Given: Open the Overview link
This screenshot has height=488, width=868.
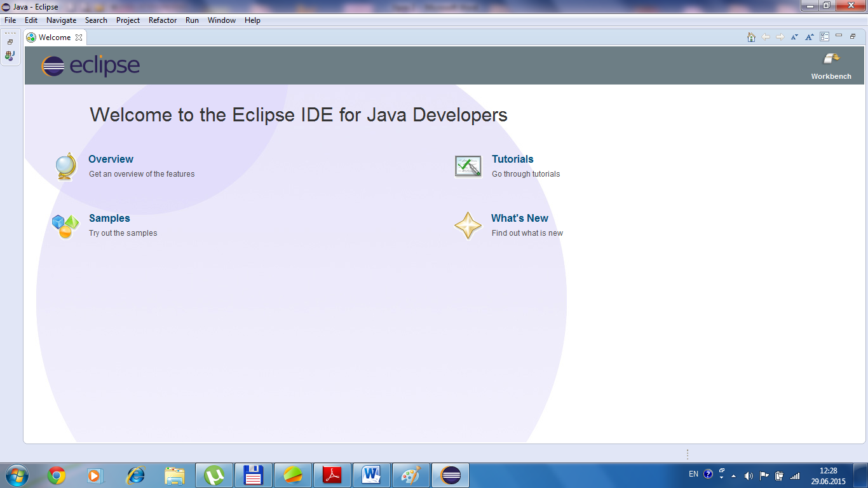Looking at the screenshot, I should pos(111,159).
